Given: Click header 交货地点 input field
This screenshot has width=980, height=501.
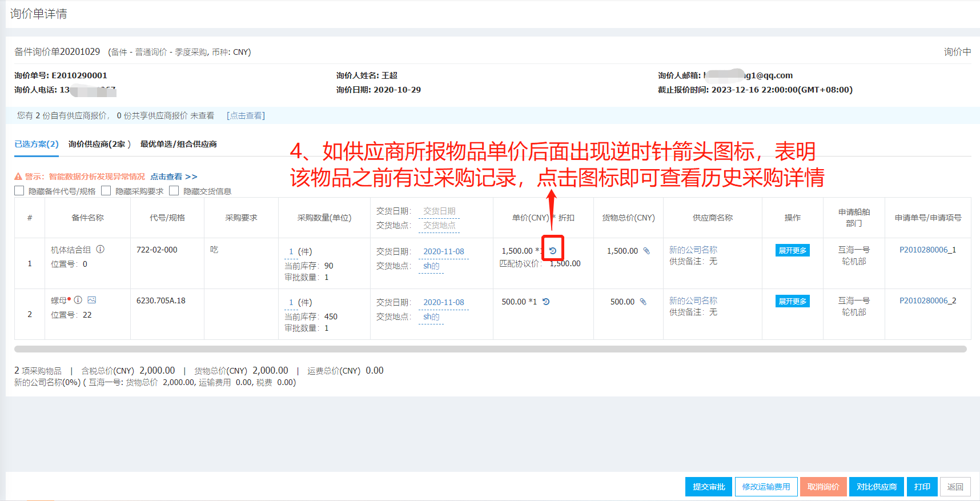Looking at the screenshot, I should point(439,226).
